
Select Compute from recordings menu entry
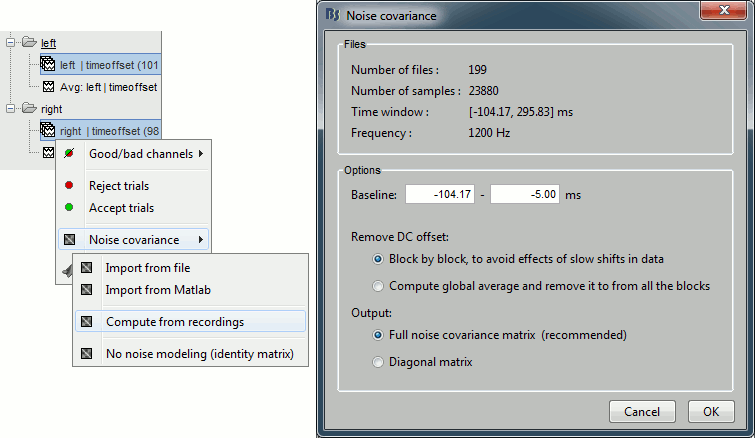(x=175, y=322)
